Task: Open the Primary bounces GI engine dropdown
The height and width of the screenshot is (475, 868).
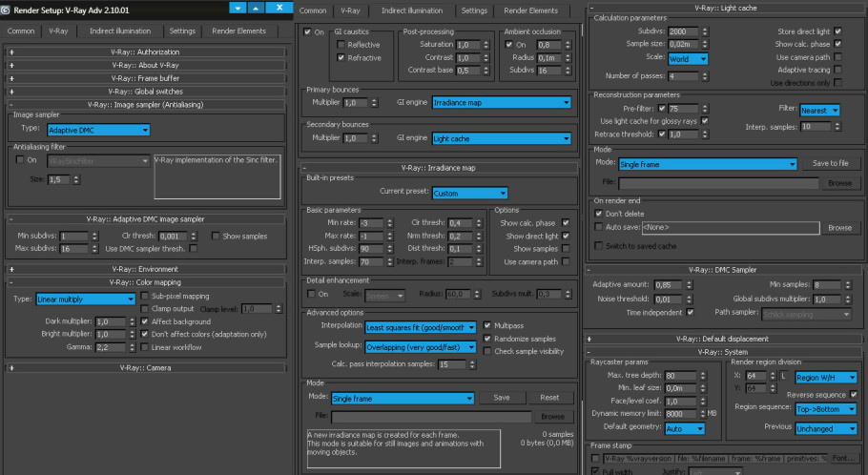Action: click(x=501, y=102)
